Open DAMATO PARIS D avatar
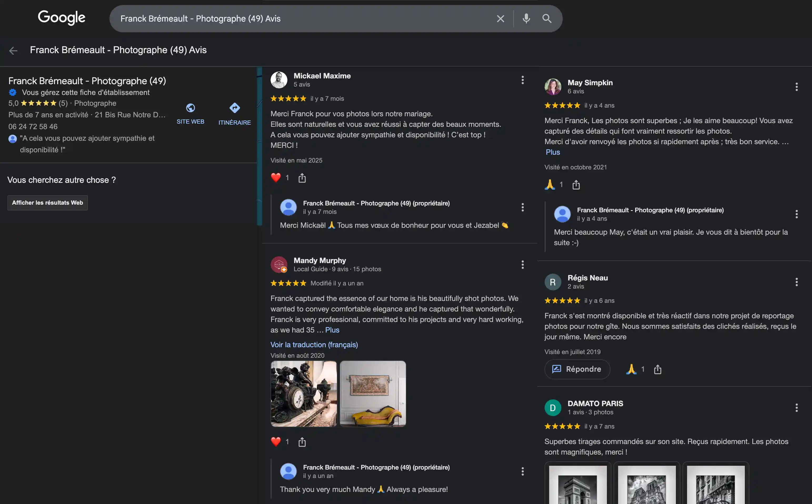 553,408
